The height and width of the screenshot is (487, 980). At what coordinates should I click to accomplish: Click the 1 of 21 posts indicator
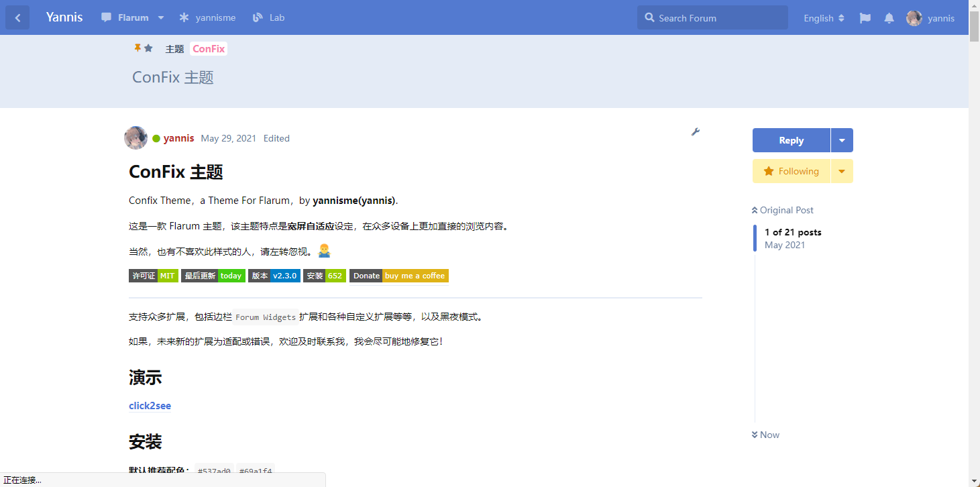[x=793, y=232]
